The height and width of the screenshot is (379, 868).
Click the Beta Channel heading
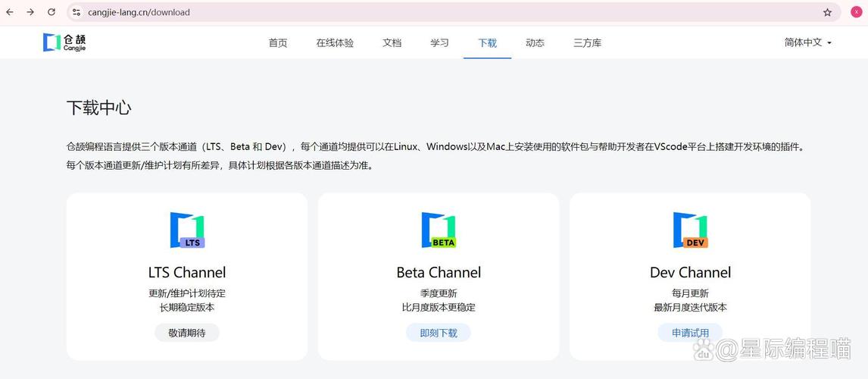point(439,272)
